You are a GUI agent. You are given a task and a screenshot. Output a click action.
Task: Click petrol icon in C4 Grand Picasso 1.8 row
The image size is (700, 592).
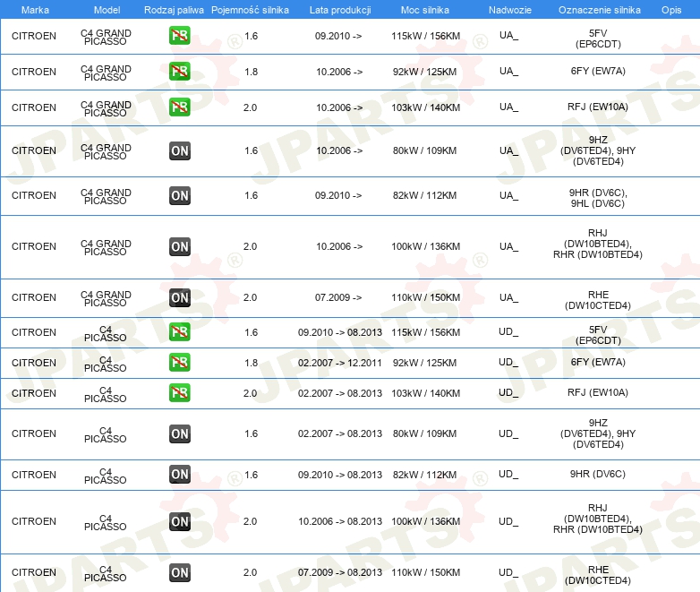point(179,72)
